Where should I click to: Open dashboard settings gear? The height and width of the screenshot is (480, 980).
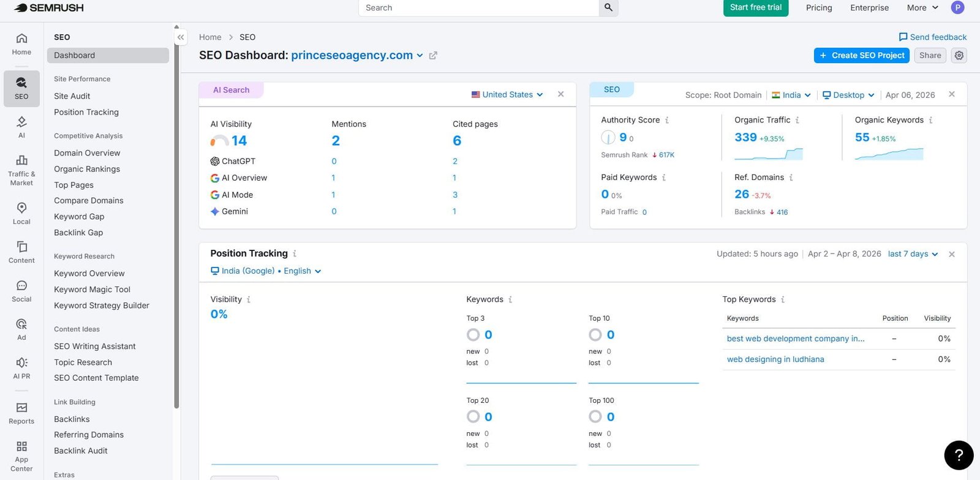point(959,55)
